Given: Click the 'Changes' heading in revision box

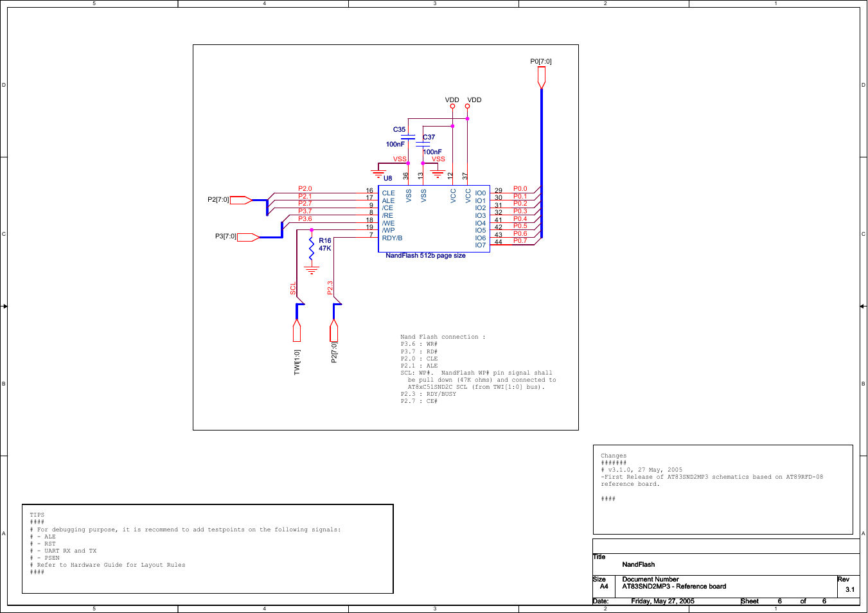Looking at the screenshot, I should (x=614, y=456).
